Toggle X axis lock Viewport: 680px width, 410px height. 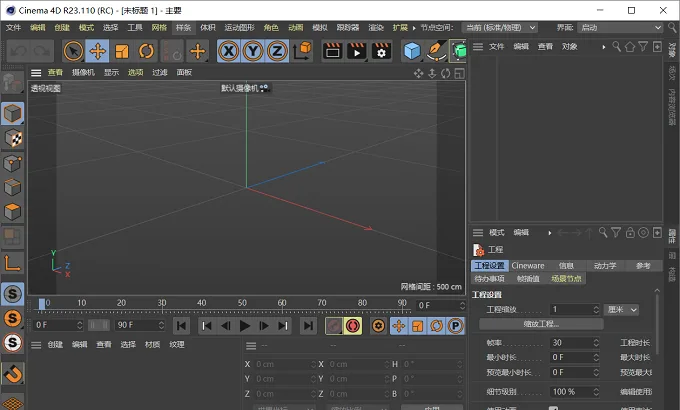229,51
